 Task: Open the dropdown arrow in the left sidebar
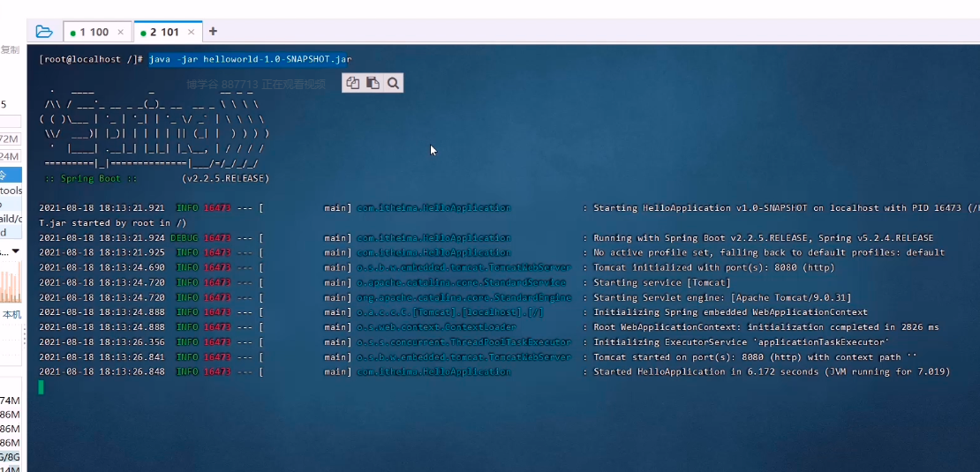(16, 251)
